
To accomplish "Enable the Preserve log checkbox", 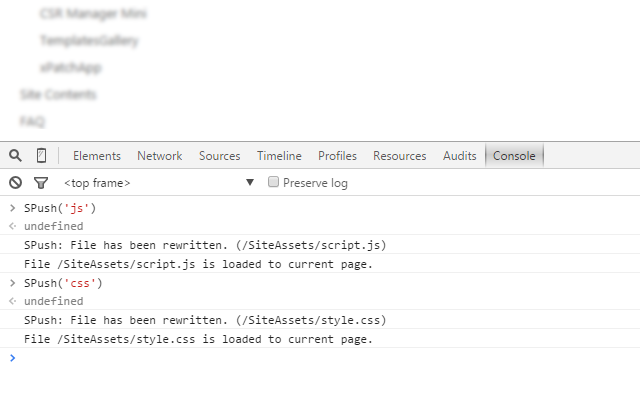I will click(273, 182).
